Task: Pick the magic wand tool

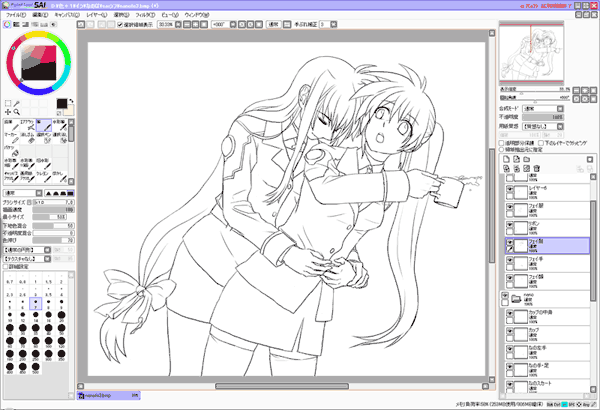Action: coord(16,103)
